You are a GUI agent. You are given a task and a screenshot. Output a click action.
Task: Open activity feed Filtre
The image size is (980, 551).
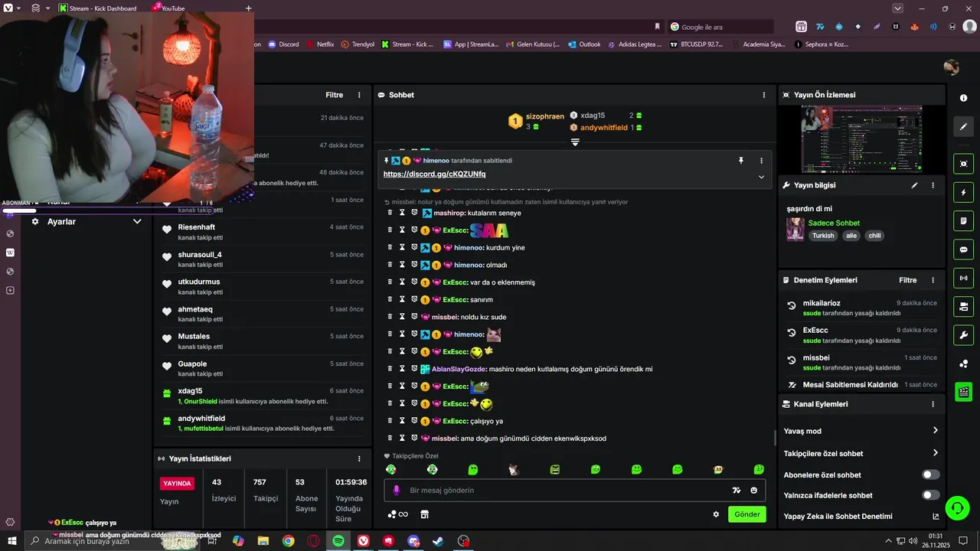tap(335, 95)
